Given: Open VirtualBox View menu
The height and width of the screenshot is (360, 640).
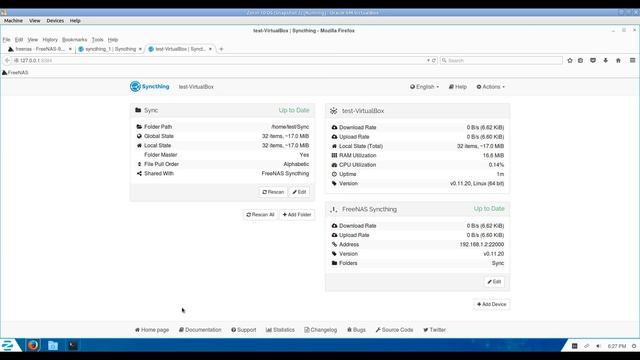Looking at the screenshot, I should click(35, 20).
